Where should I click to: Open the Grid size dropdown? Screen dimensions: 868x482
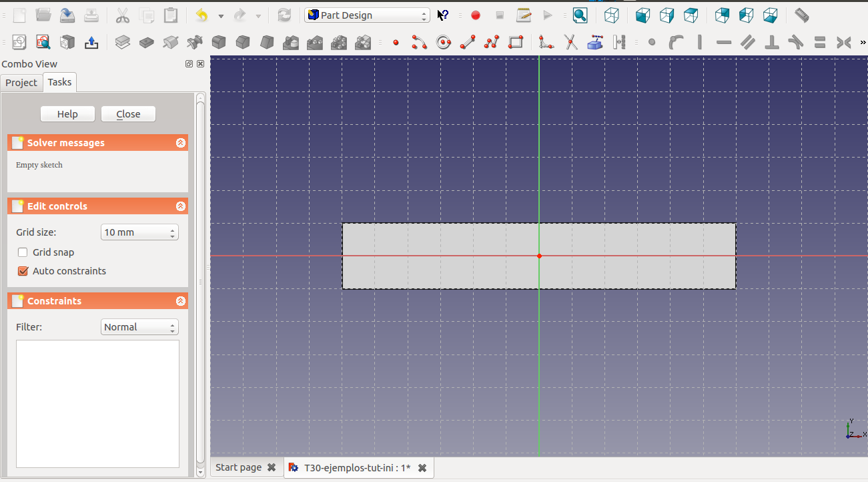[139, 232]
